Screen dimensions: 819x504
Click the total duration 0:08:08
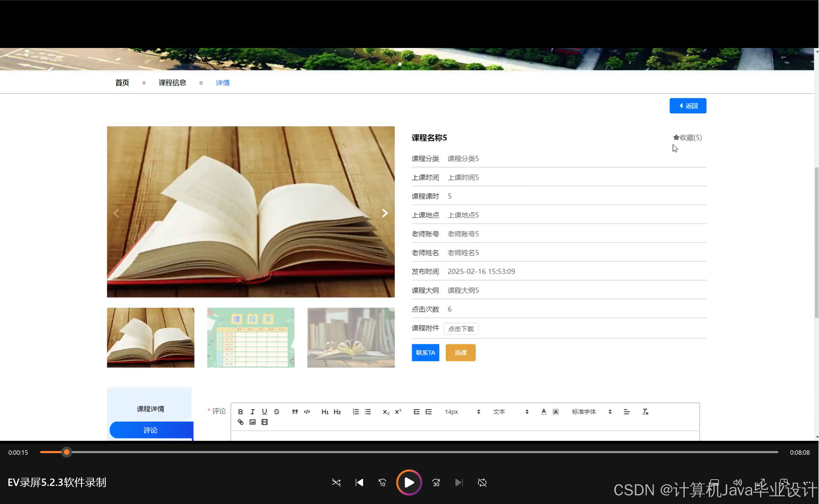[x=800, y=452]
